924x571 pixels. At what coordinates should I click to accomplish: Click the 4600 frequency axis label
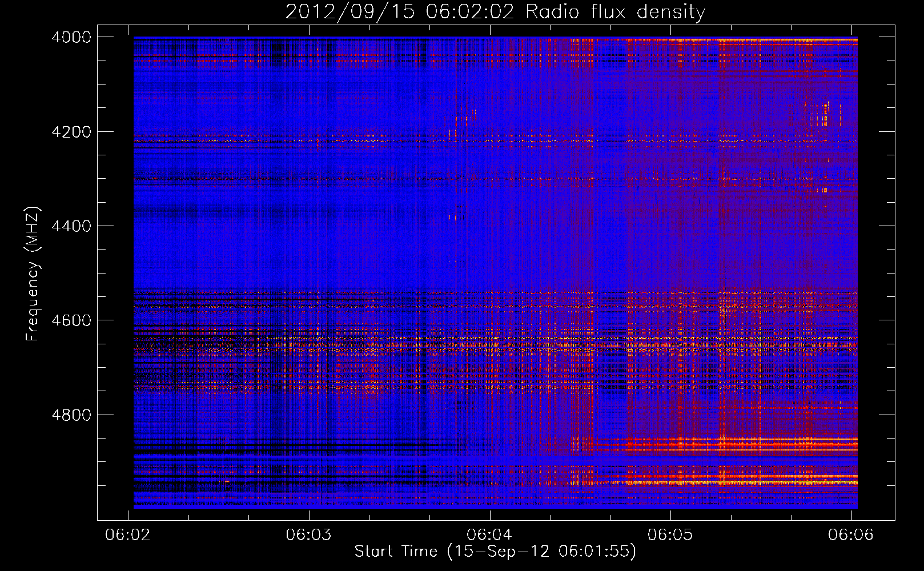[x=71, y=320]
